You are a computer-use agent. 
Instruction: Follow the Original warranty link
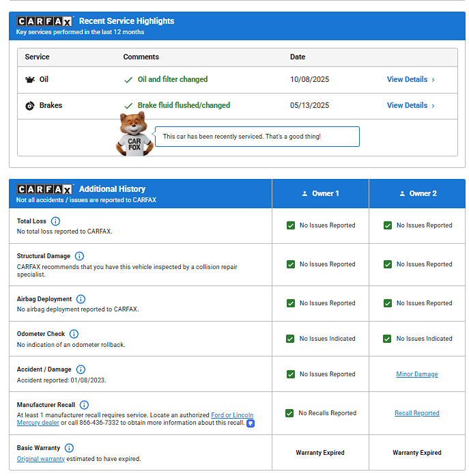(41, 459)
